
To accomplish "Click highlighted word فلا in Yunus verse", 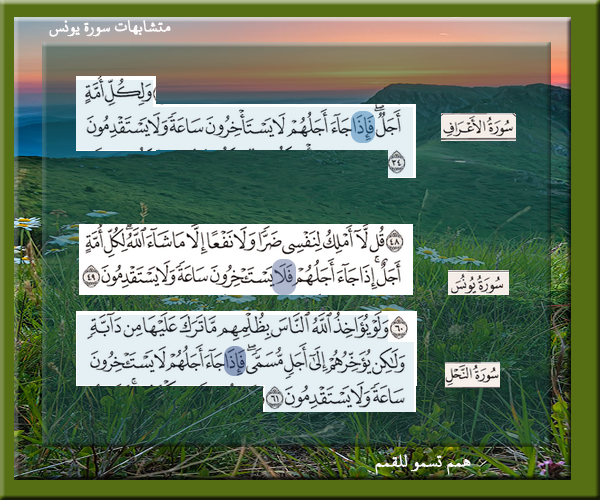I will [284, 277].
